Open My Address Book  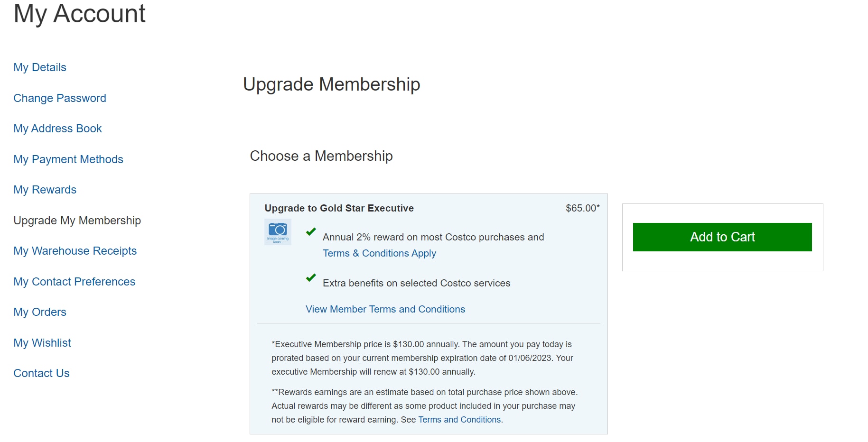(57, 129)
